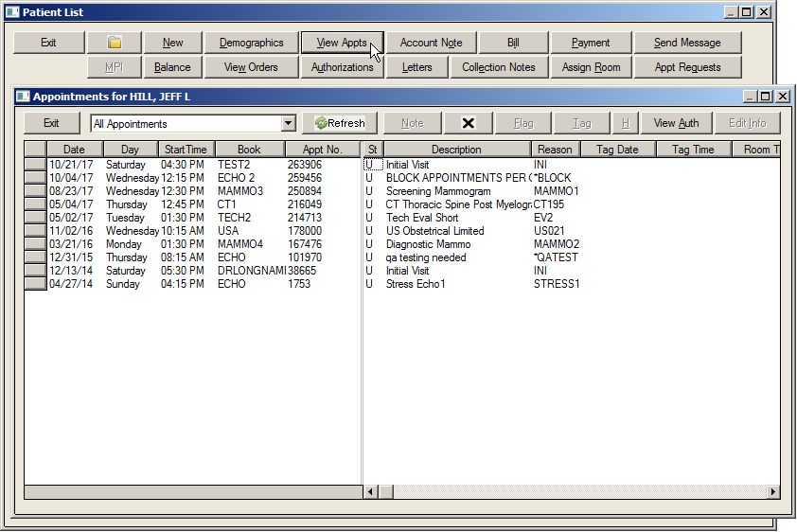The height and width of the screenshot is (532, 797).
Task: Exit the Appointments window via Exit button
Action: (x=51, y=123)
